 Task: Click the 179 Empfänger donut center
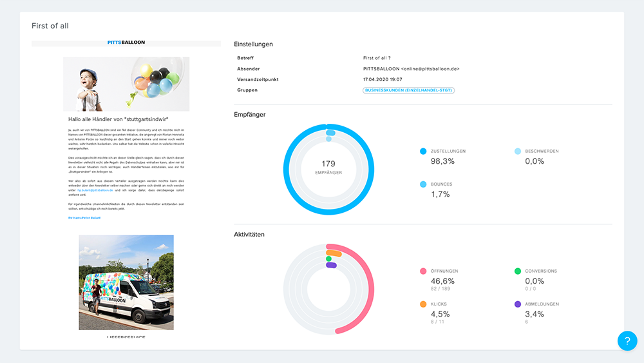[328, 168]
